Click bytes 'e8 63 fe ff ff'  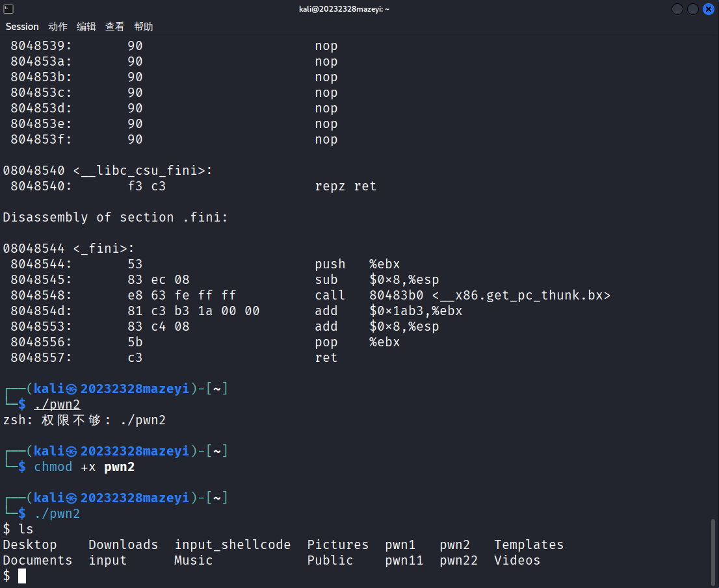(181, 295)
